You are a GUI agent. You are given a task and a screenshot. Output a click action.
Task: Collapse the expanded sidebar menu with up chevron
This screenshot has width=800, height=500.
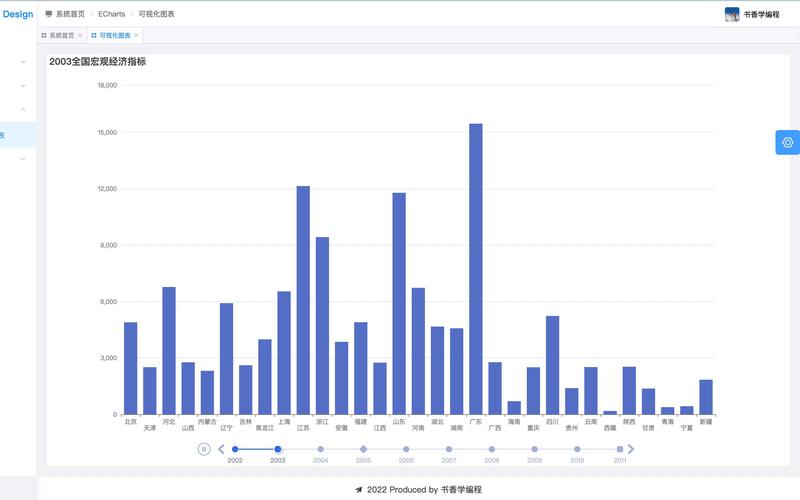(x=23, y=110)
